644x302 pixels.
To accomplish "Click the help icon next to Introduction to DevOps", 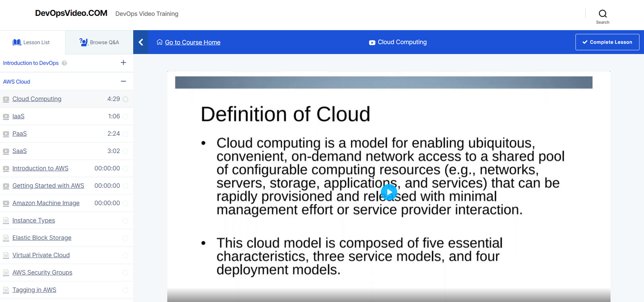I will 64,63.
